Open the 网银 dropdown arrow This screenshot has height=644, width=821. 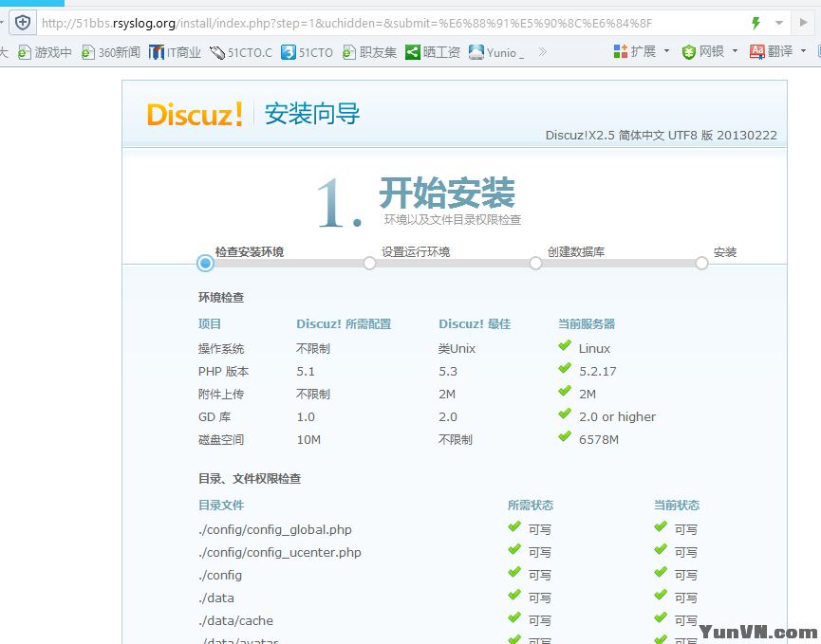735,51
